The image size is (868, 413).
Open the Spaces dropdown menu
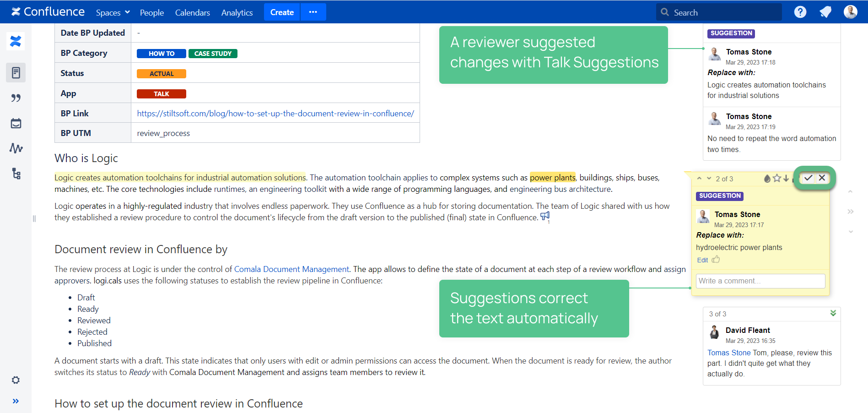point(113,12)
